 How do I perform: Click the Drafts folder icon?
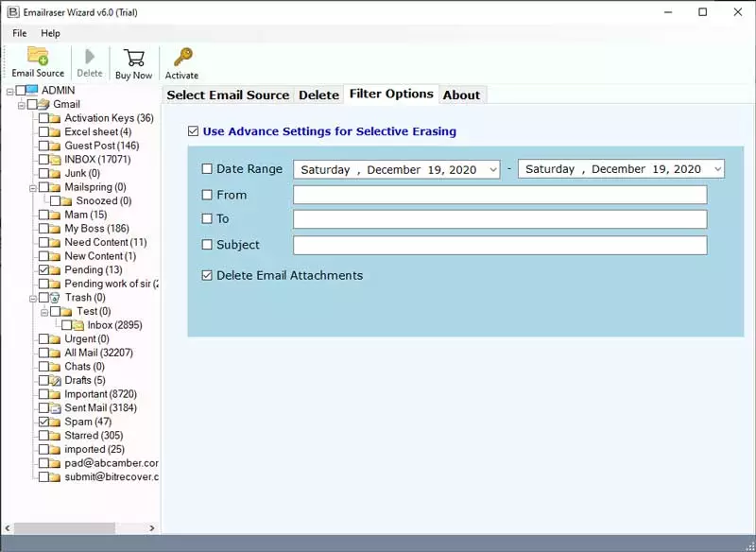(55, 380)
